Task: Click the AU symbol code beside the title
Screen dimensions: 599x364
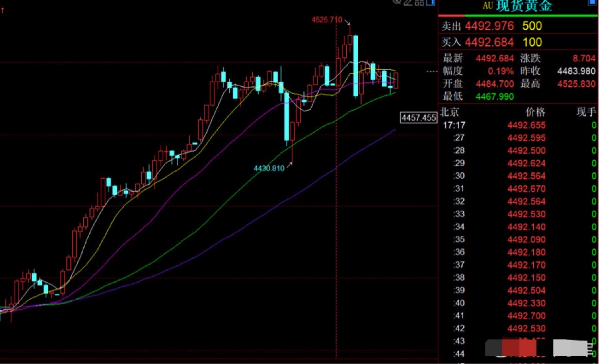Action: tap(488, 6)
